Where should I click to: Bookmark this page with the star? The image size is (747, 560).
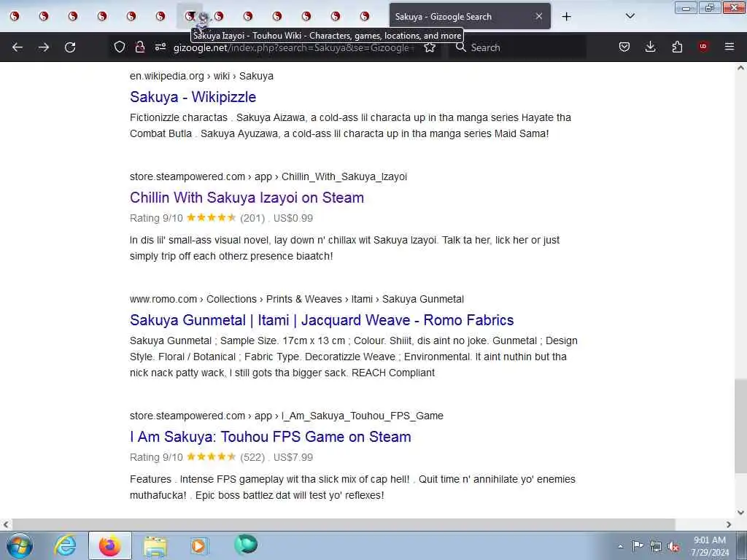pyautogui.click(x=430, y=47)
